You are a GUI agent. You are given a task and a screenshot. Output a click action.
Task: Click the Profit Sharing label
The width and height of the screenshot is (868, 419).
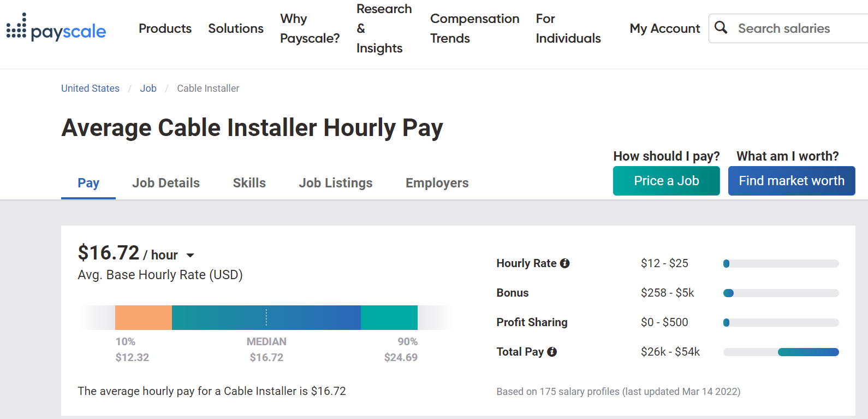[532, 322]
